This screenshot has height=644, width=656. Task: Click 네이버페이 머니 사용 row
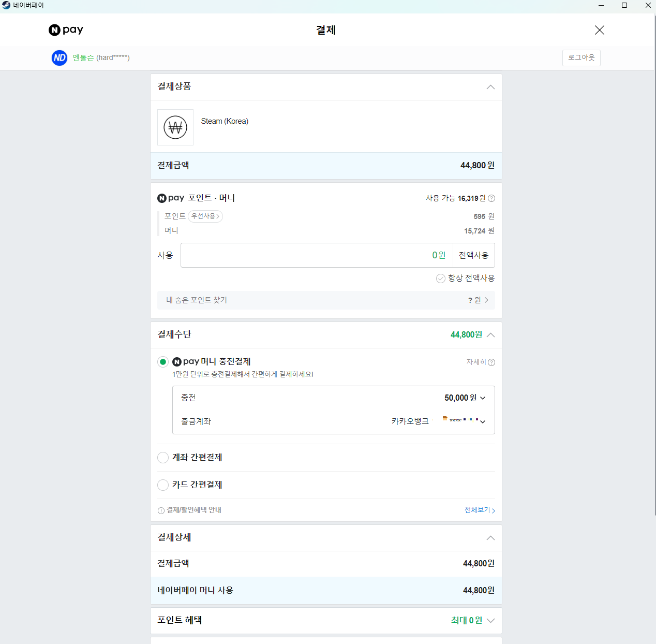pos(326,590)
